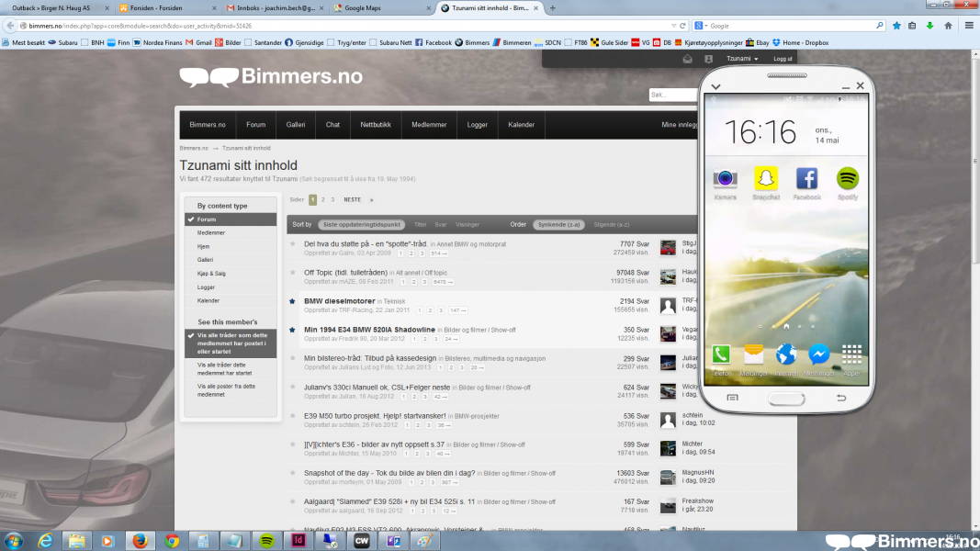Switch to the 'Forsiden - Forsiden' tab
This screenshot has width=980, height=551.
click(167, 8)
